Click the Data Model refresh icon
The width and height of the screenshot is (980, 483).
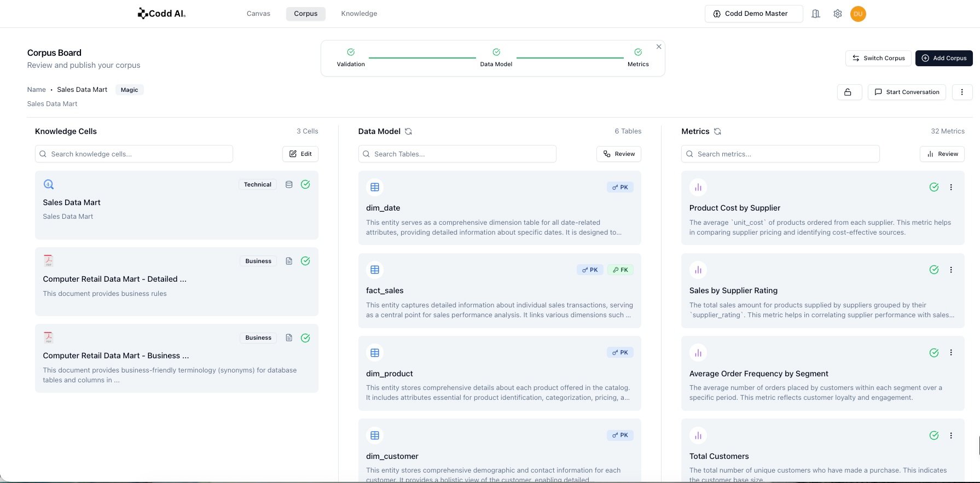click(x=408, y=131)
